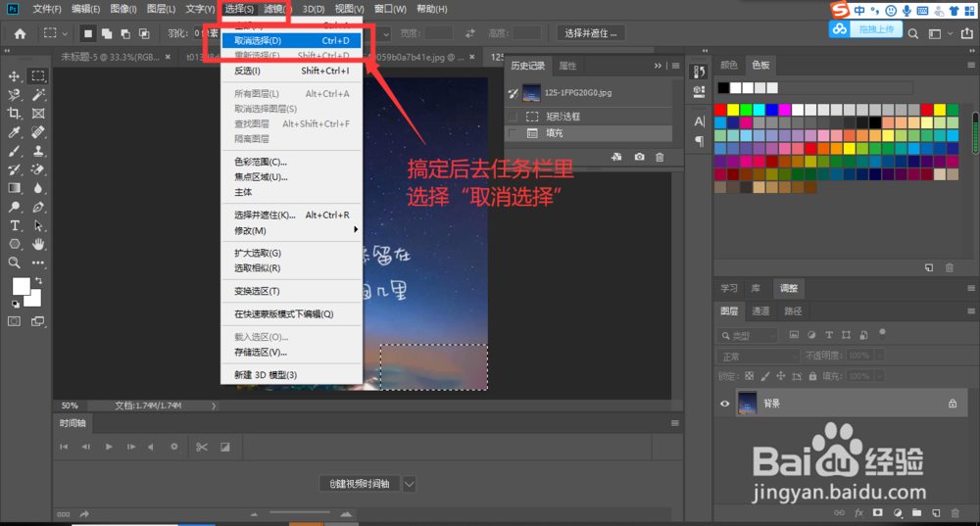Screen dimensions: 980x526
Task: Click the 125-1FPG20G0.jpg history snapshot thumbnail
Action: click(531, 92)
